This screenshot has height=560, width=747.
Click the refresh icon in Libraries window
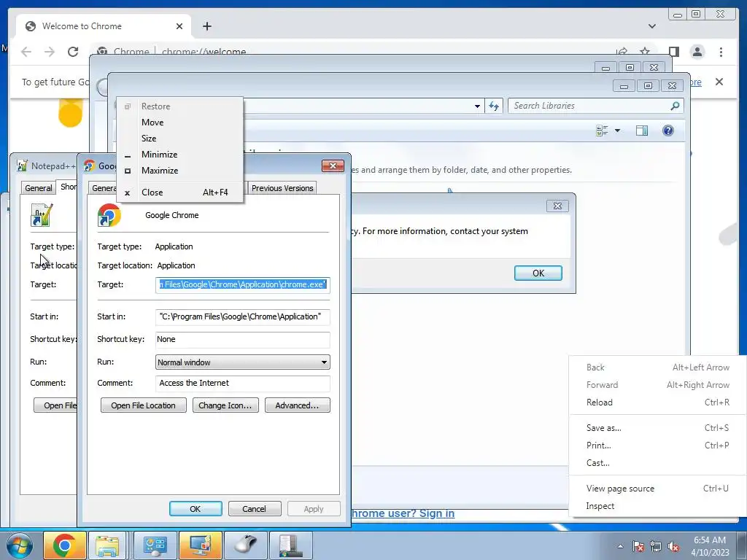coord(494,106)
